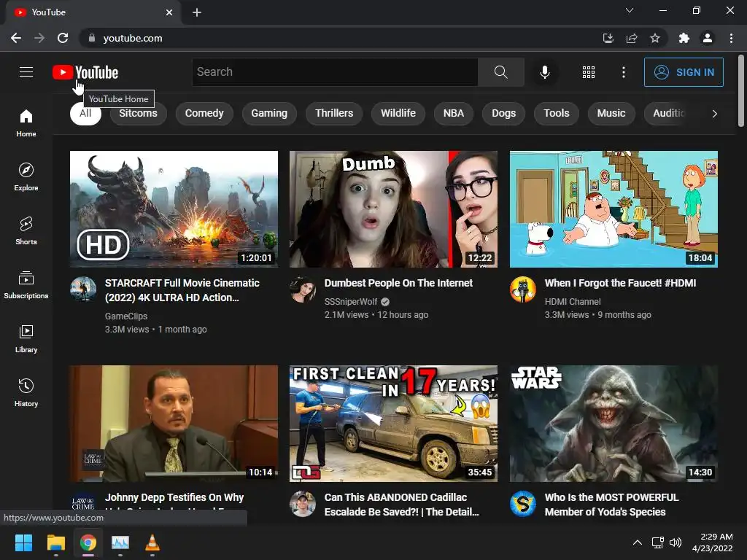Image resolution: width=747 pixels, height=560 pixels.
Task: Select the Thrillers category chip
Action: [334, 113]
